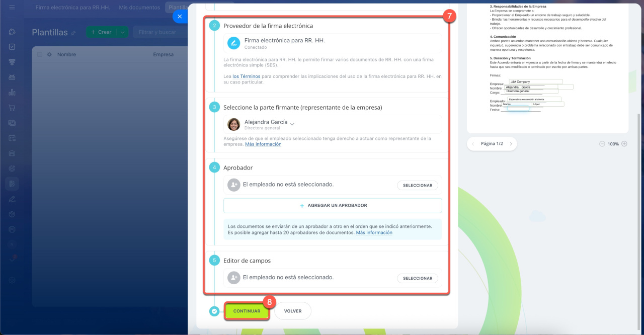Click the Editor de campos empty avatar icon

[233, 278]
